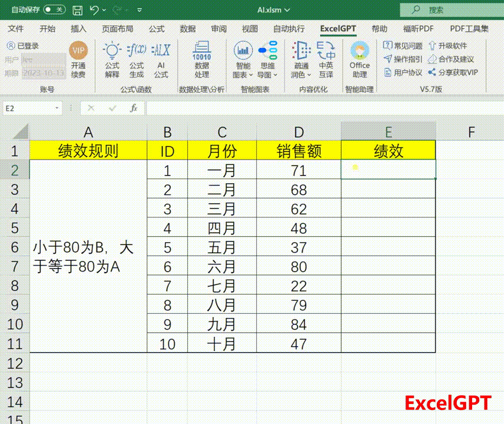
Task: Switch to the 数据 tab
Action: [x=188, y=29]
